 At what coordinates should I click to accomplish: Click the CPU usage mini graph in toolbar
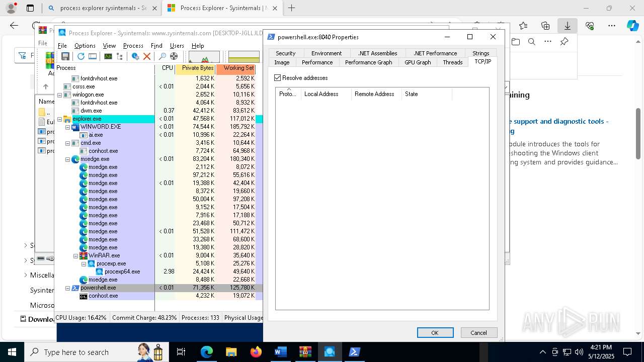coord(204,56)
